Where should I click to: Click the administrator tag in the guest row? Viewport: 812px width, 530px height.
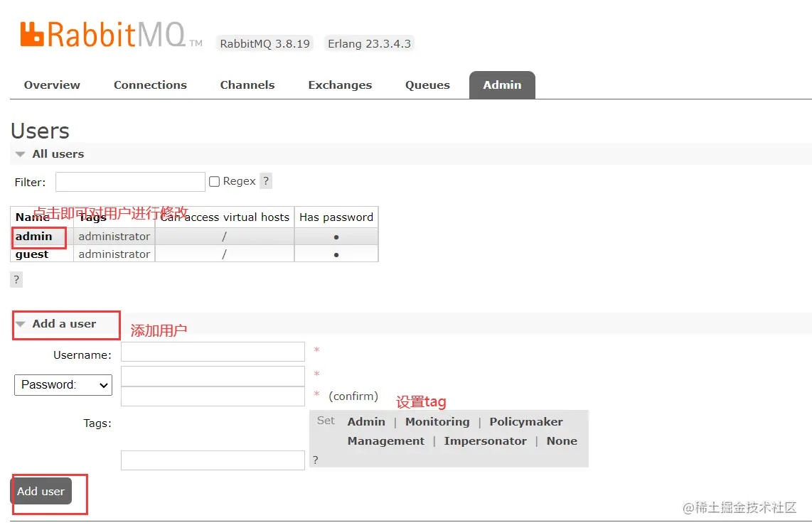coord(114,254)
